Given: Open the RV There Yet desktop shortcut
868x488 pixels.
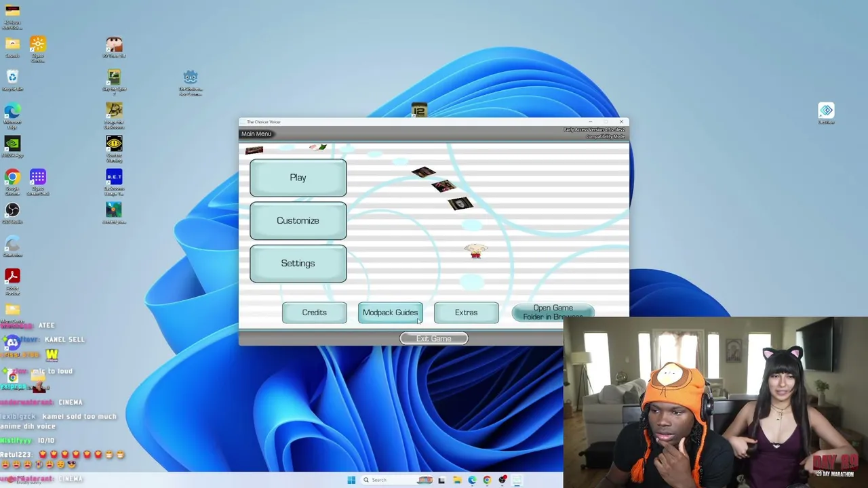Looking at the screenshot, I should click(x=114, y=46).
